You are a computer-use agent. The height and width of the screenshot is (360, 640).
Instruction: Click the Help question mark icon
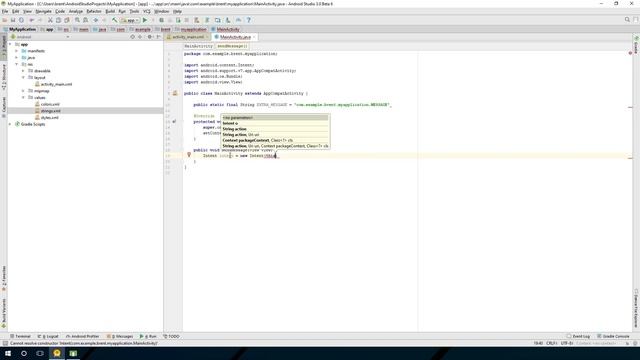pyautogui.click(x=249, y=20)
